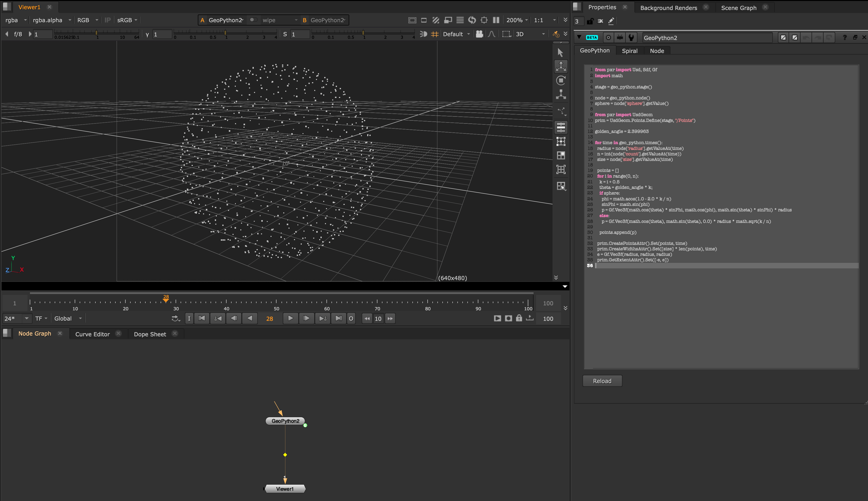Toggle the properties panel lock icon
Screen dimensions: 868x501
(590, 21)
